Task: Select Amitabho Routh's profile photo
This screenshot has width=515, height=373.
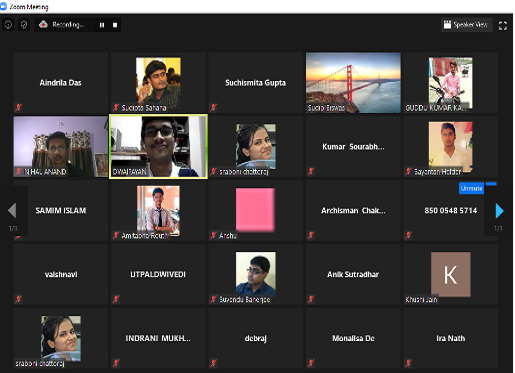Action: 158,210
